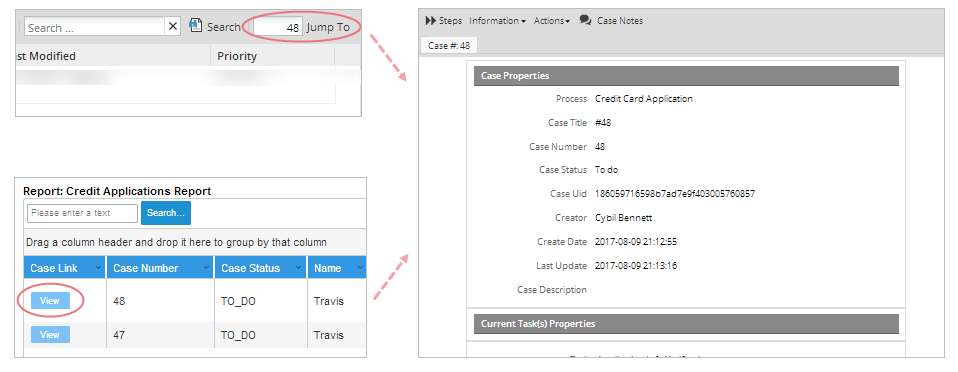
Task: Click case number 48 cell in report
Action: pos(120,301)
